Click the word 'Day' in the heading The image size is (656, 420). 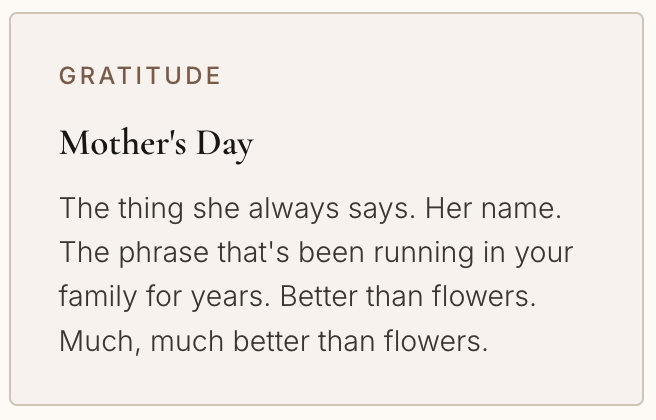point(225,146)
